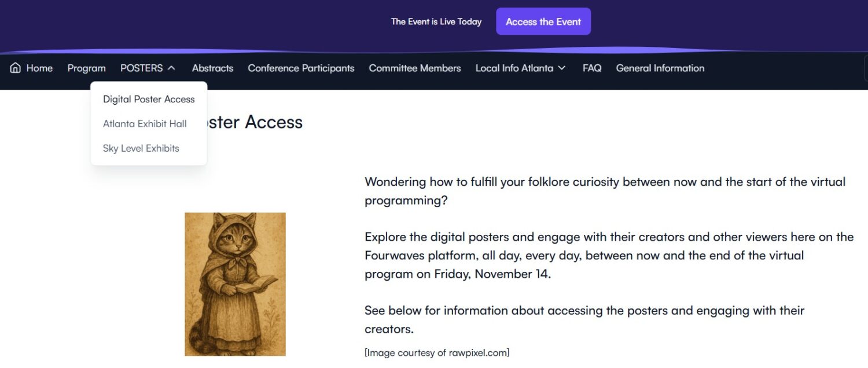
Task: Click the Local Info Atlanta nav label
Action: coord(513,68)
